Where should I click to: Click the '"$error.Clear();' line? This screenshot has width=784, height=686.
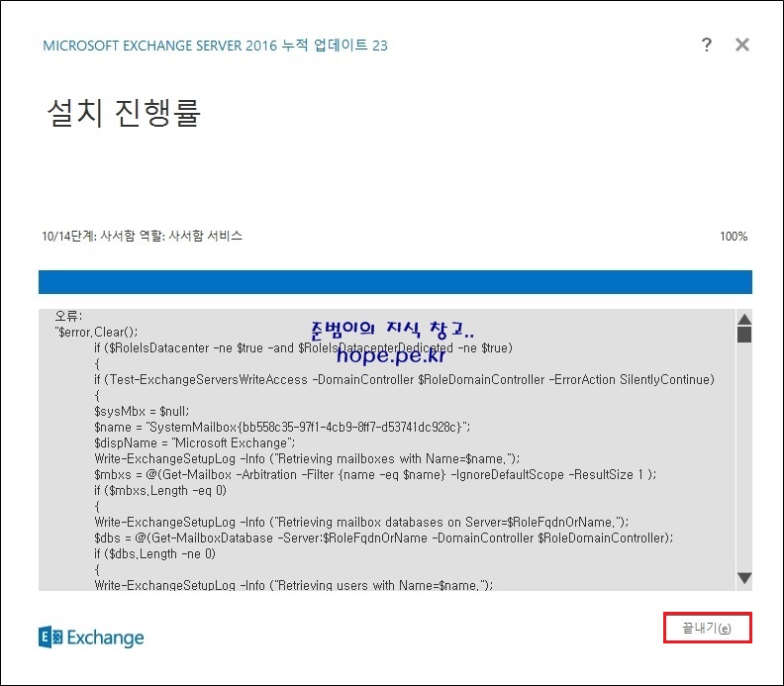[96, 332]
